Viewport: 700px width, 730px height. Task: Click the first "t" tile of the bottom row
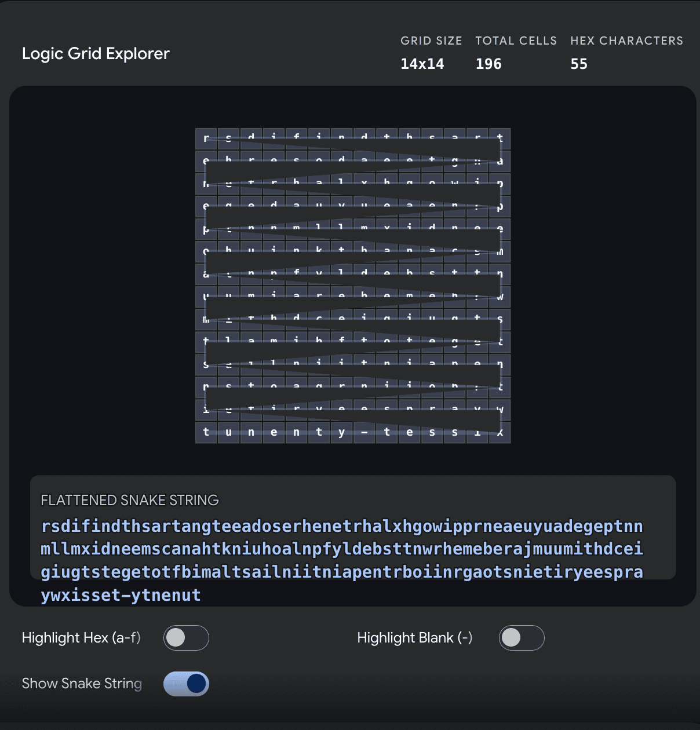206,432
